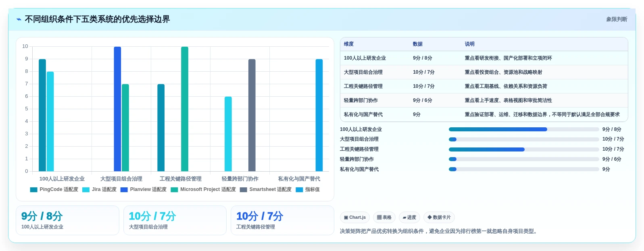This screenshot has height=251, width=644.
Task: Select table row 私有化与国产替代
Action: pos(484,114)
